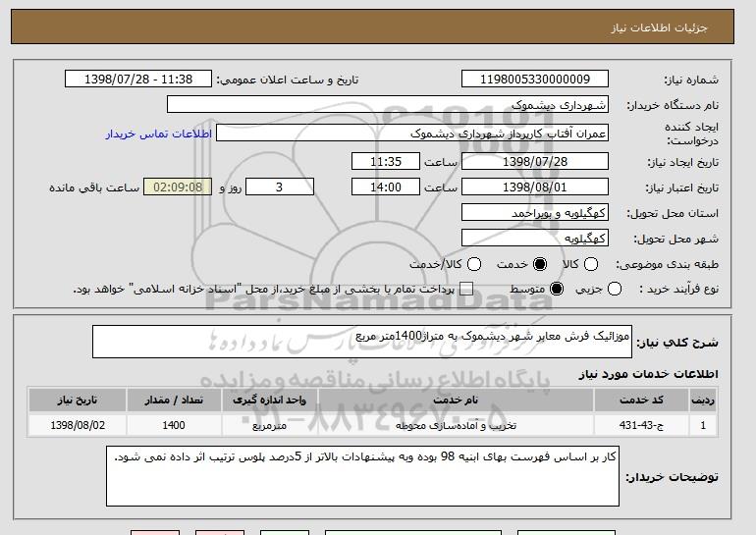Click the remaining days field showing 3

[x=280, y=187]
